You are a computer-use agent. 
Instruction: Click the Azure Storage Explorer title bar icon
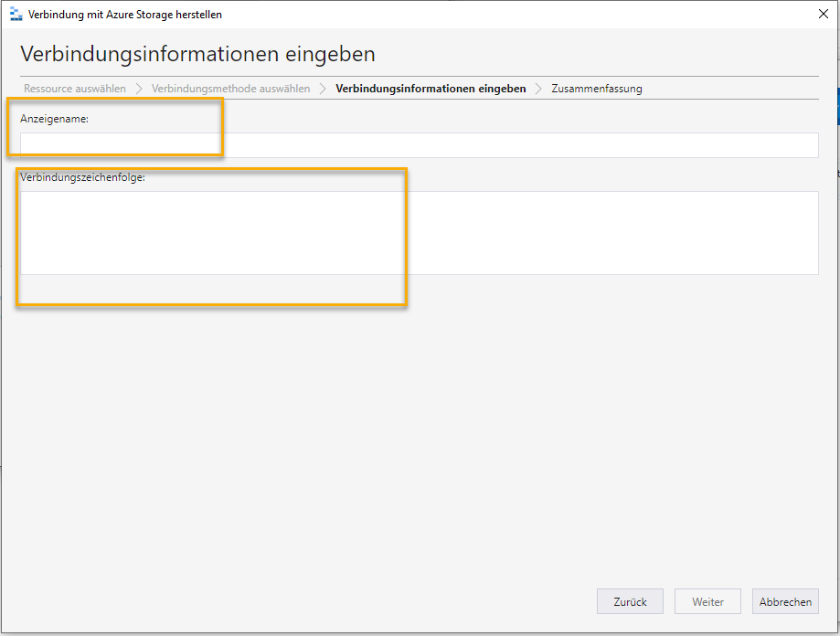pyautogui.click(x=16, y=15)
